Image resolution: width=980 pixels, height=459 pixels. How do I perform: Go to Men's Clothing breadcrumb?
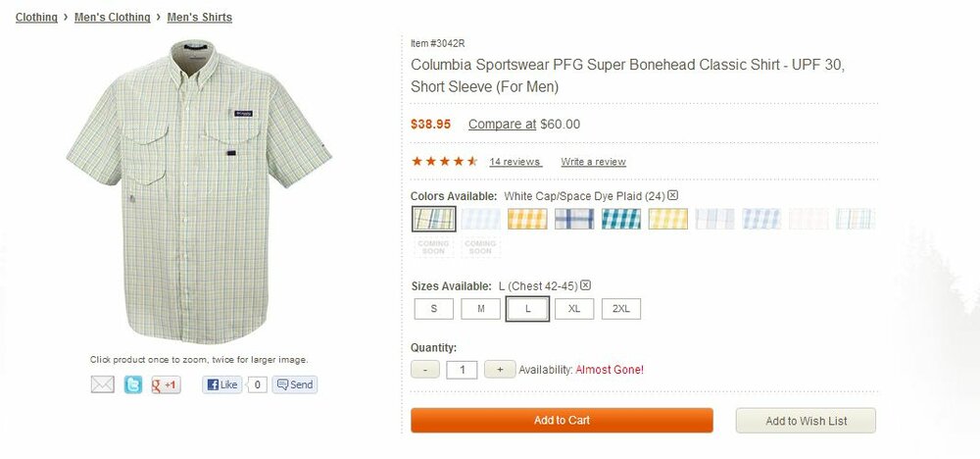click(110, 18)
